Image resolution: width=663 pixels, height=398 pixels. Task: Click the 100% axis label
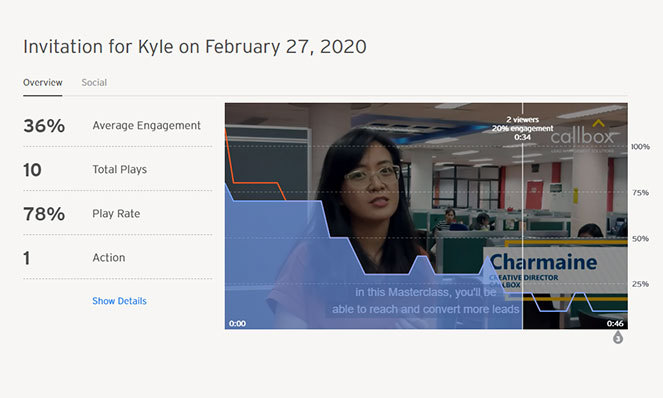640,147
